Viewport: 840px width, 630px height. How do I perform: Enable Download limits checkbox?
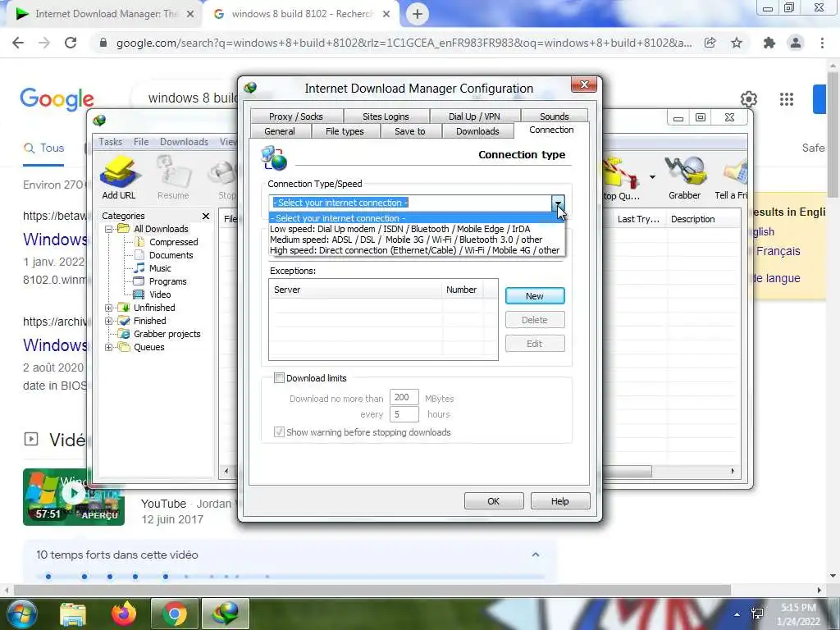click(279, 378)
